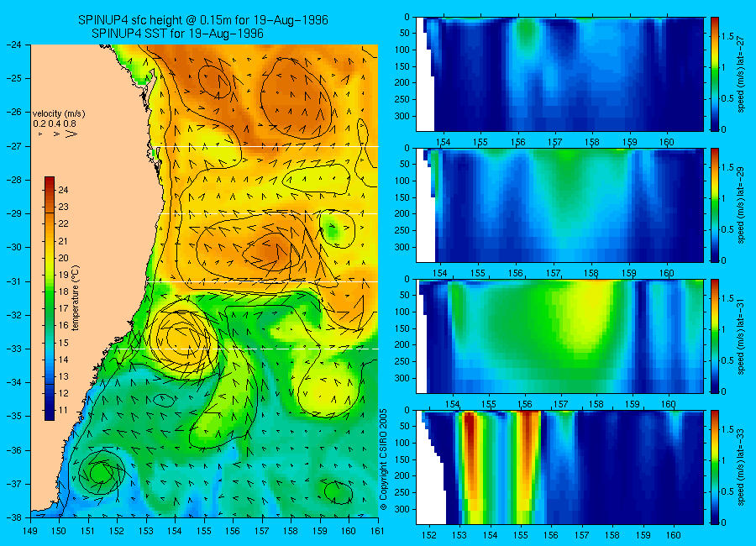Viewport: 756px width, 546px height.
Task: Click the '155' longitude tick label on map
Action: click(x=204, y=531)
